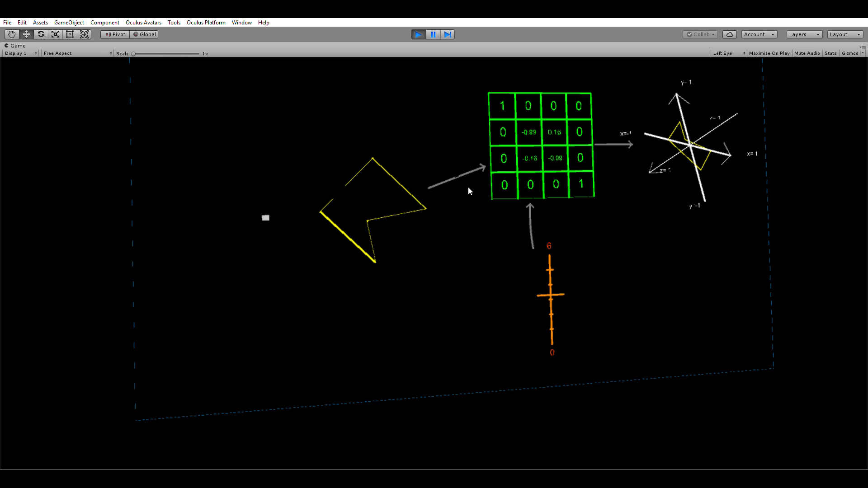Open the GameObject menu
Viewport: 868px width, 488px height.
(x=69, y=23)
